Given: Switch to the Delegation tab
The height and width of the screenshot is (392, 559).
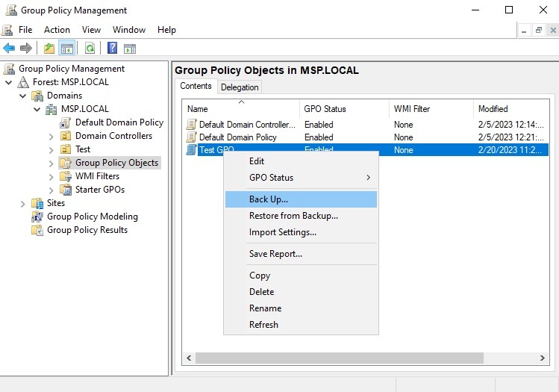Looking at the screenshot, I should click(x=240, y=87).
